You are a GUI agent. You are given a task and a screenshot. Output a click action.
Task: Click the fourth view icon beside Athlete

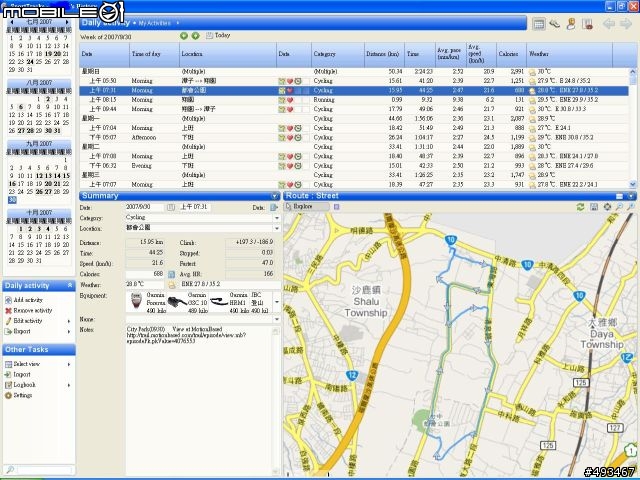587,24
